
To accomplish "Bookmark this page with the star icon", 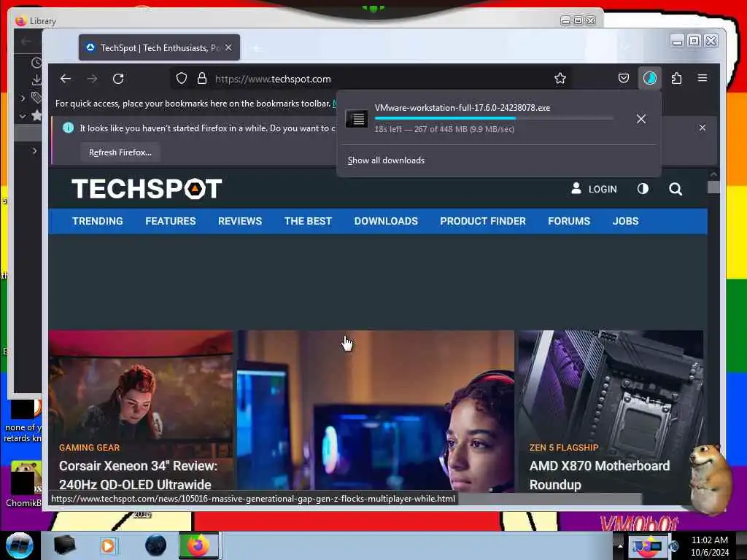I will pos(560,79).
